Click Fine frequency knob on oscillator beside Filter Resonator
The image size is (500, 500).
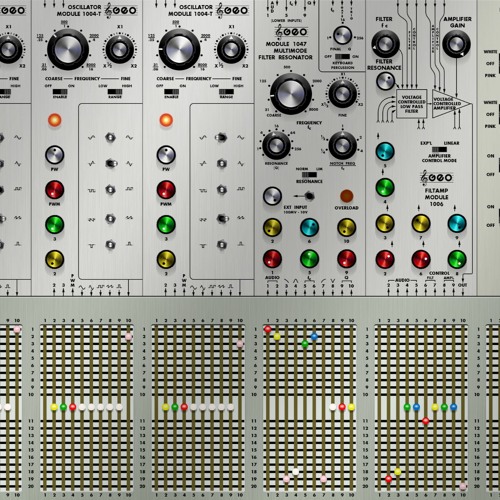(x=231, y=49)
